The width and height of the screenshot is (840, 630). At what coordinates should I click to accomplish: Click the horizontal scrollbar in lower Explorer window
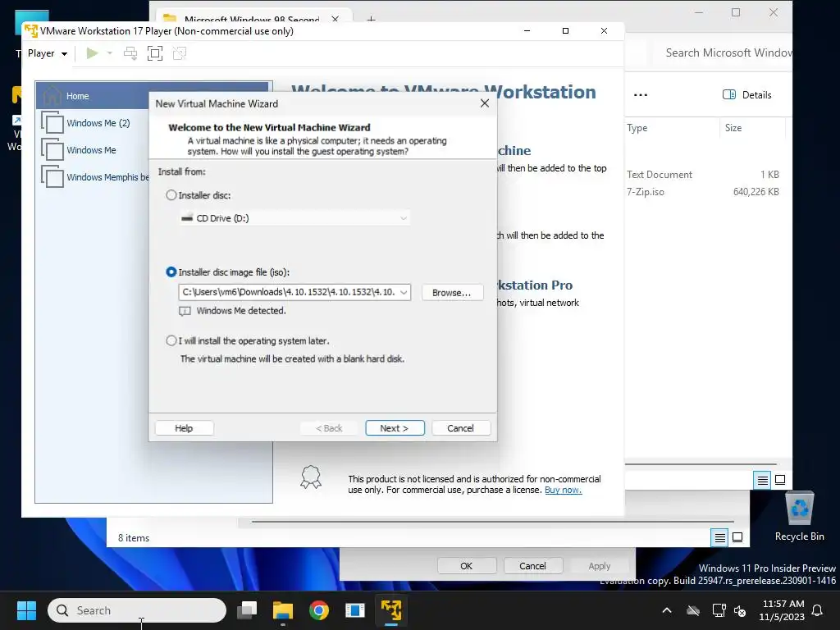[492, 521]
